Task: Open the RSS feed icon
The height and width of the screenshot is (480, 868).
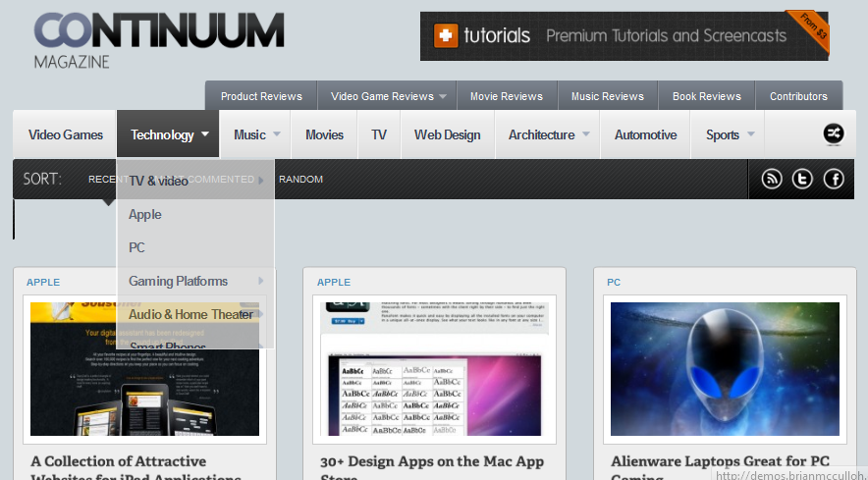Action: (772, 179)
